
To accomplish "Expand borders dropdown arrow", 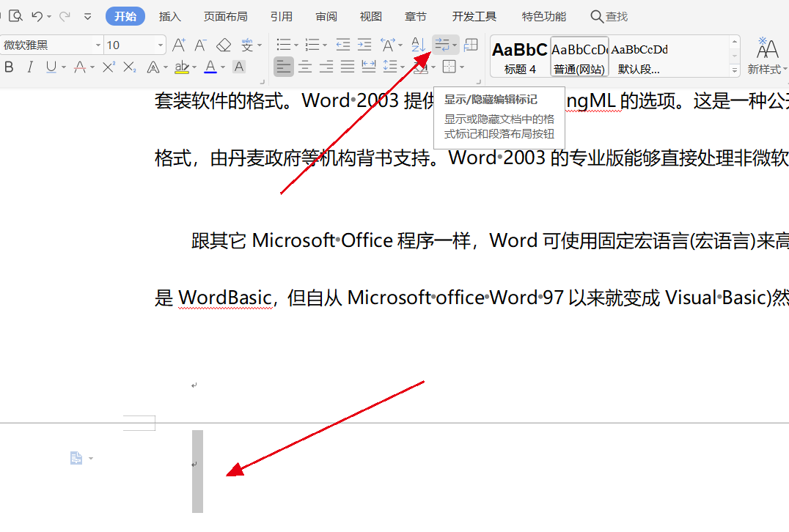I will click(x=461, y=67).
